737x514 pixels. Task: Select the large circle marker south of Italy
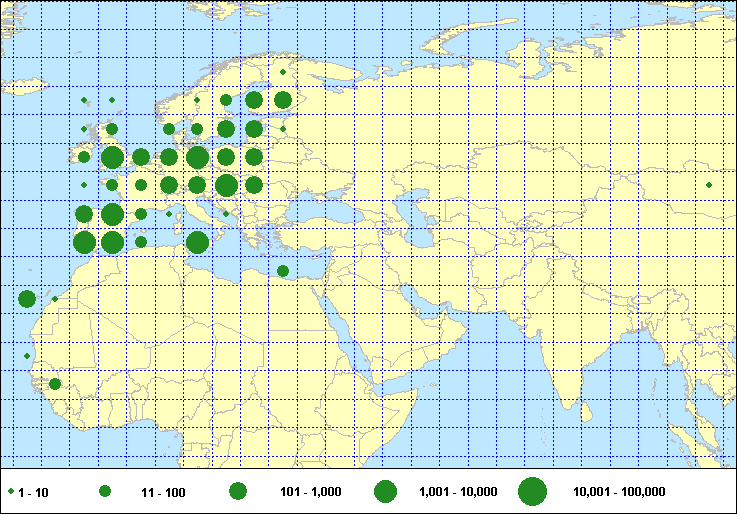tap(197, 242)
